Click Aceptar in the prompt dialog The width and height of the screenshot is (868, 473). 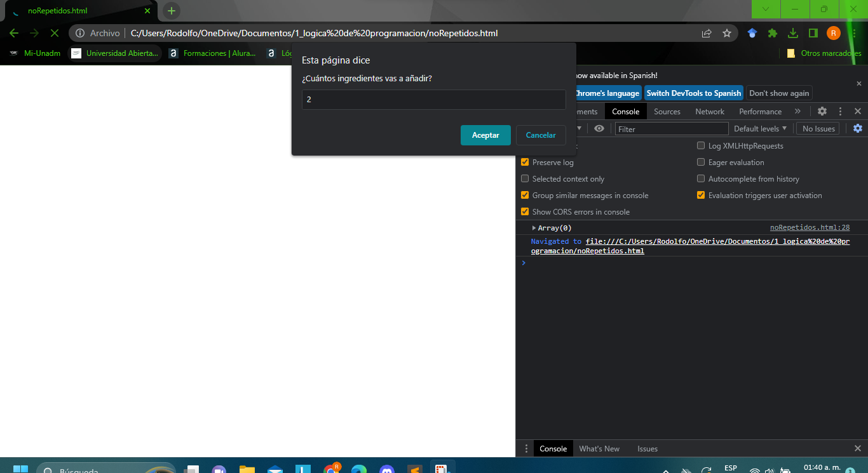[485, 135]
